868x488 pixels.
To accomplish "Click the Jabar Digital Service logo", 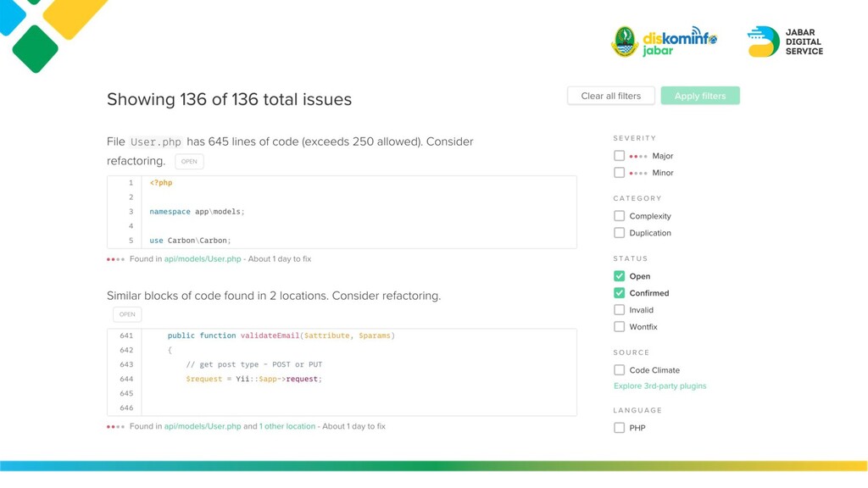I will (x=785, y=42).
